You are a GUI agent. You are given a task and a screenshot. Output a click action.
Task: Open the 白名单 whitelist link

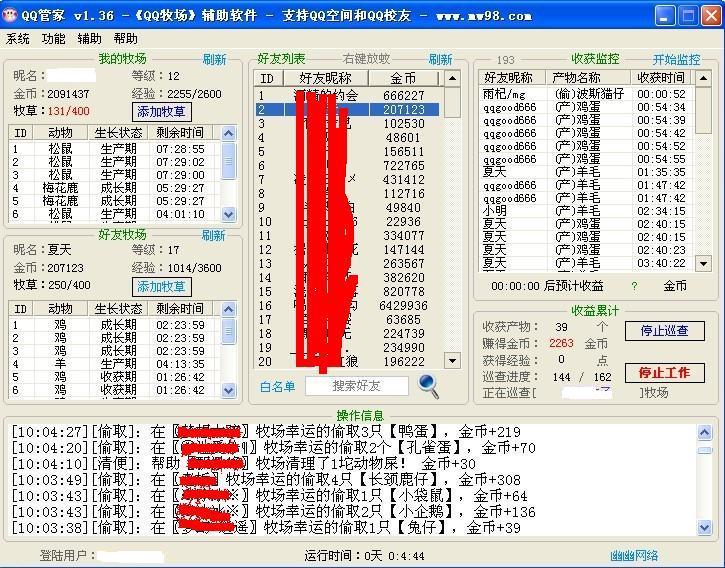pyautogui.click(x=277, y=386)
